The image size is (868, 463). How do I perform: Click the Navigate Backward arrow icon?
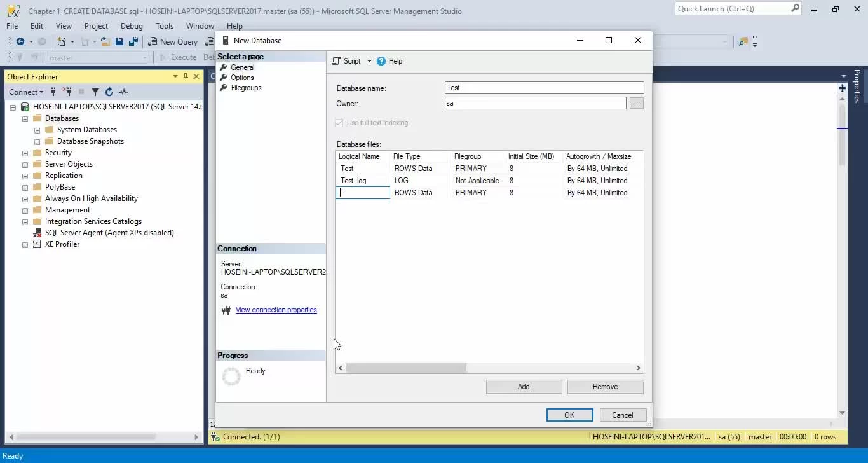tap(20, 41)
